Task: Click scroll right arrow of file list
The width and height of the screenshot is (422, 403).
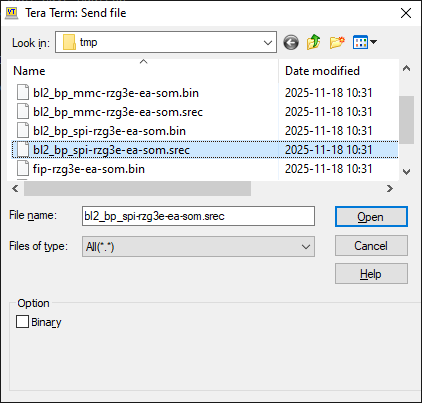Action: point(390,189)
